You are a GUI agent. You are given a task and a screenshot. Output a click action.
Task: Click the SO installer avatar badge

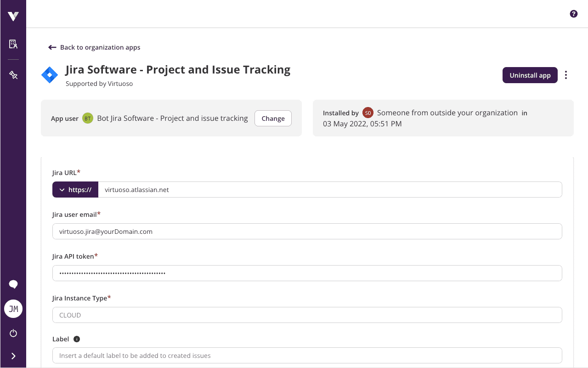(367, 113)
